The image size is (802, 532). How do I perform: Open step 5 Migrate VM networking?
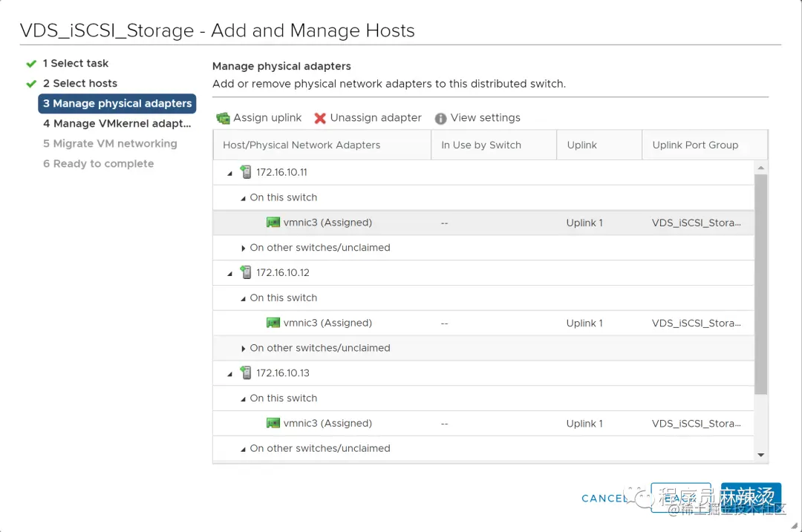tap(110, 144)
